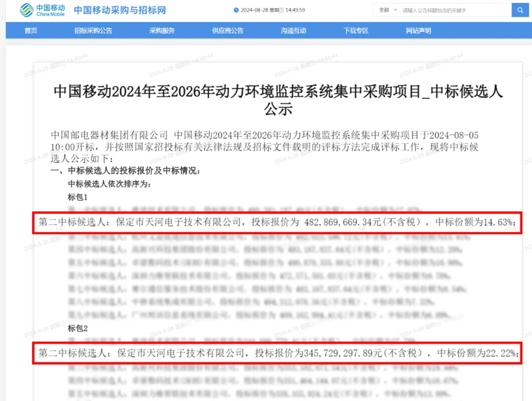This screenshot has width=532, height=401.
Task: Click the magnifier search button
Action: click(x=520, y=10)
